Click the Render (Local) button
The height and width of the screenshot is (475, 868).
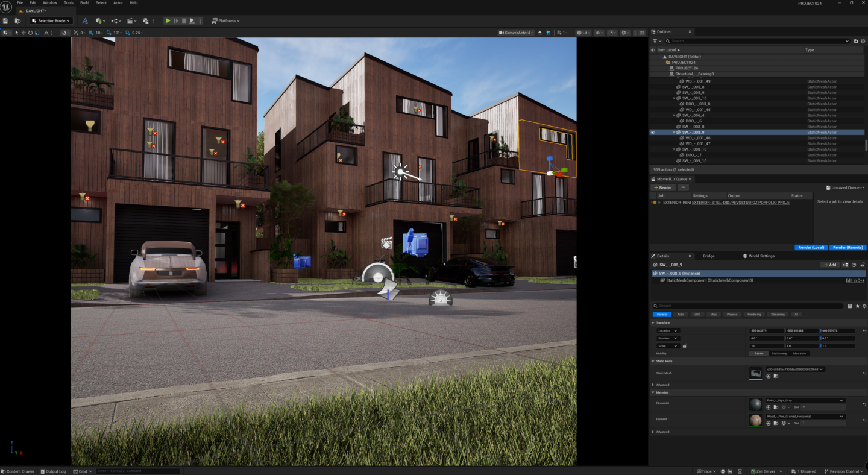point(811,248)
